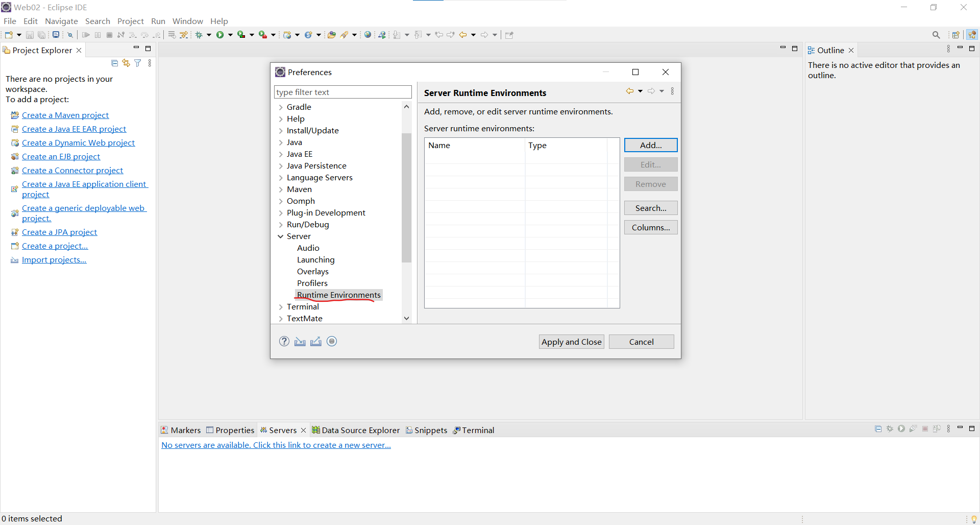980x525 pixels.
Task: Click the Open Type folder icon in the toolbar
Action: point(332,35)
